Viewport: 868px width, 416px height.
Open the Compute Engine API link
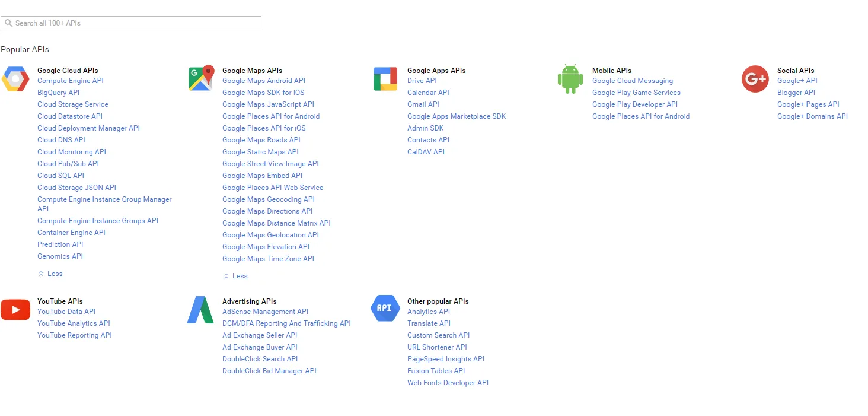70,81
